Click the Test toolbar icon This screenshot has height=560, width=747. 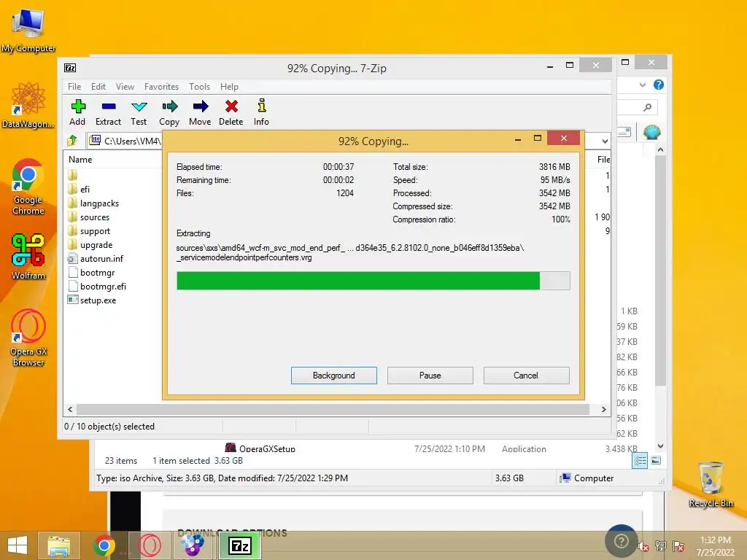(x=139, y=112)
